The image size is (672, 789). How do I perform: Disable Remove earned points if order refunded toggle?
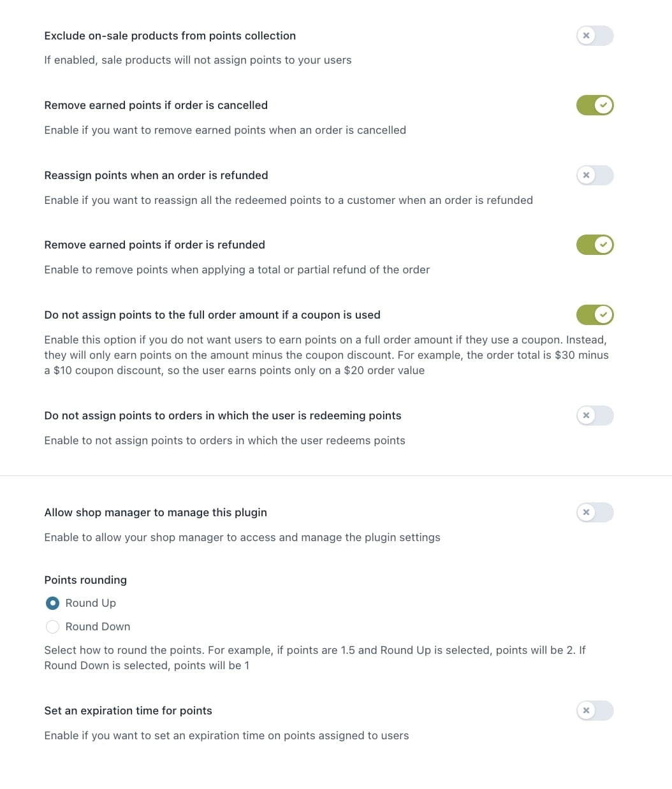[x=594, y=245]
